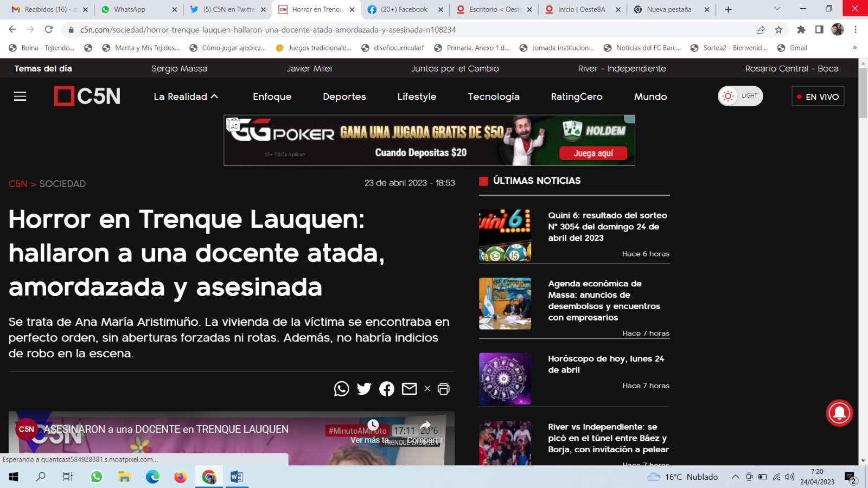Open the hamburger menu icon
Viewport: 868px width, 488px height.
click(20, 97)
